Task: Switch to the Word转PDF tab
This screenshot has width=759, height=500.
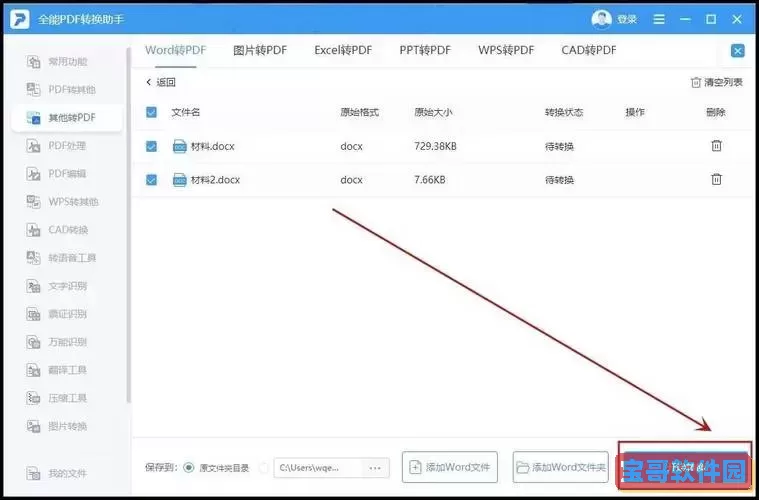Action: coord(176,50)
